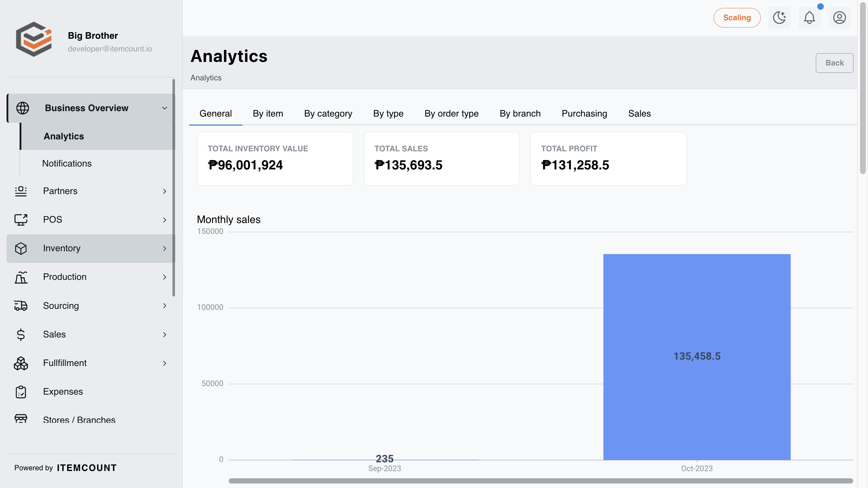
Task: Click the Back button
Action: tap(834, 63)
